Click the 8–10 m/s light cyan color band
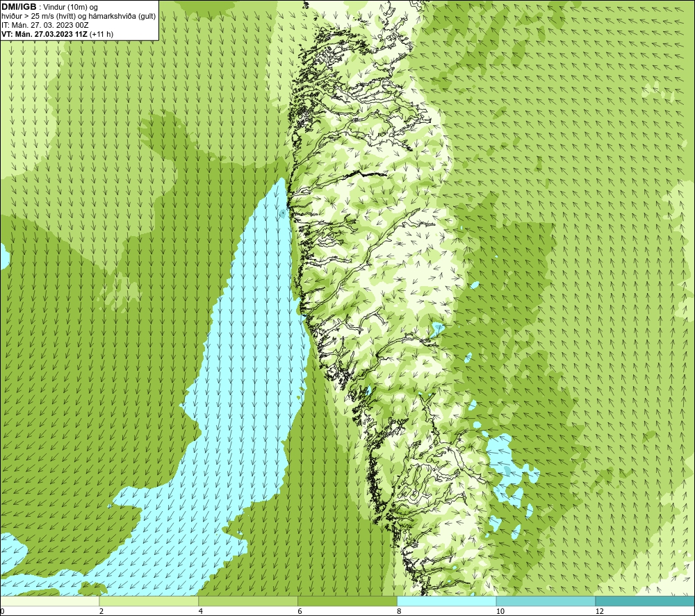This screenshot has height=616, width=695. (447, 601)
